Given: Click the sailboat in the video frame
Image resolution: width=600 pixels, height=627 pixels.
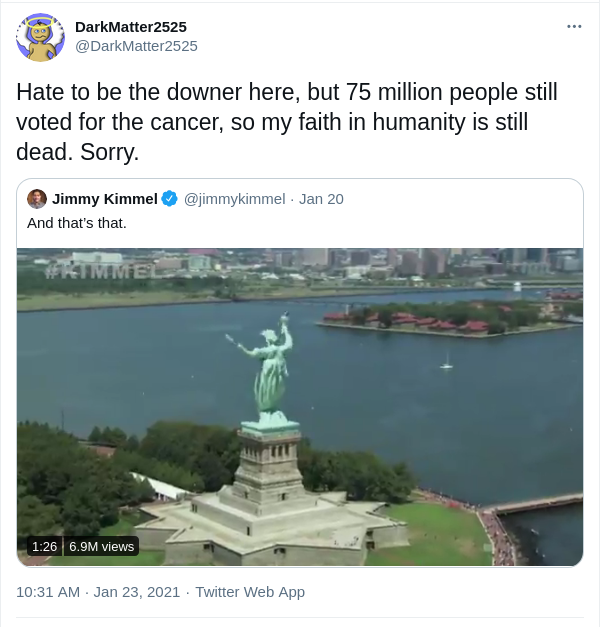Looking at the screenshot, I should [447, 361].
